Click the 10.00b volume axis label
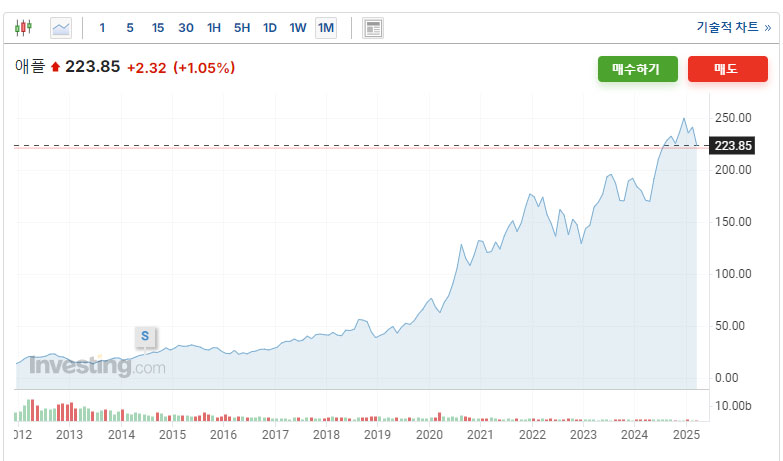This screenshot has height=461, width=783. coord(733,406)
